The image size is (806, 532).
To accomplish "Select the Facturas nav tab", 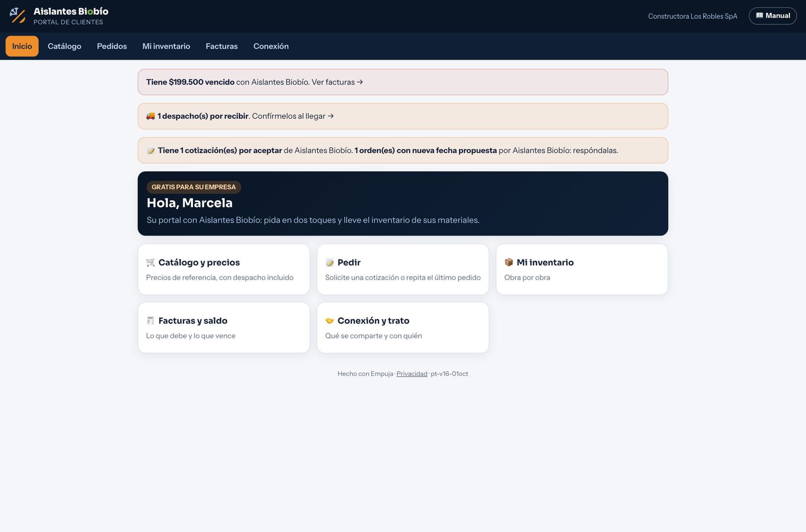I will (x=222, y=46).
